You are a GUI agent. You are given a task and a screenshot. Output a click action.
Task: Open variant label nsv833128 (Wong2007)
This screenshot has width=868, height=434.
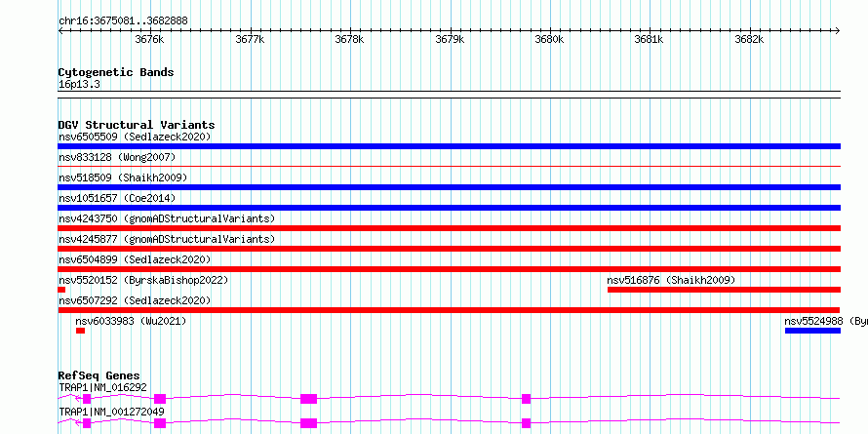point(117,157)
